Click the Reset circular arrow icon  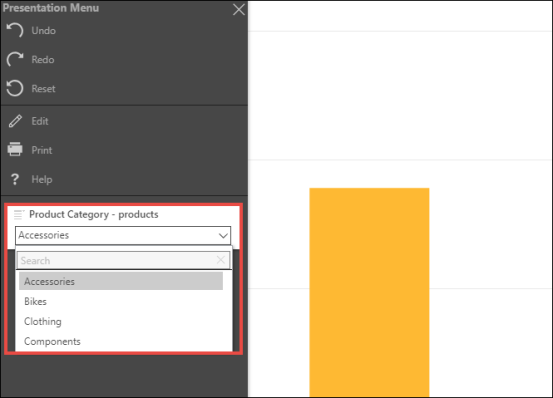[x=15, y=88]
